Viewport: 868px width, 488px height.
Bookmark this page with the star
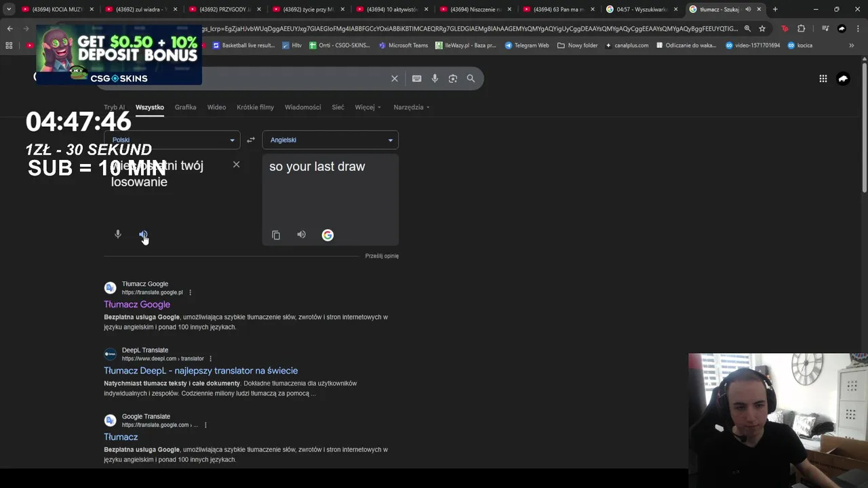click(762, 28)
